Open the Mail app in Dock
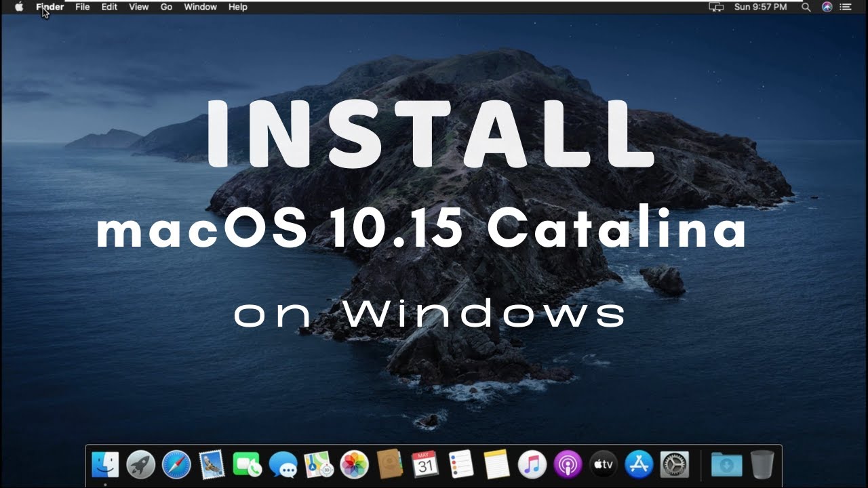Viewport: 868px width, 488px height. (212, 465)
